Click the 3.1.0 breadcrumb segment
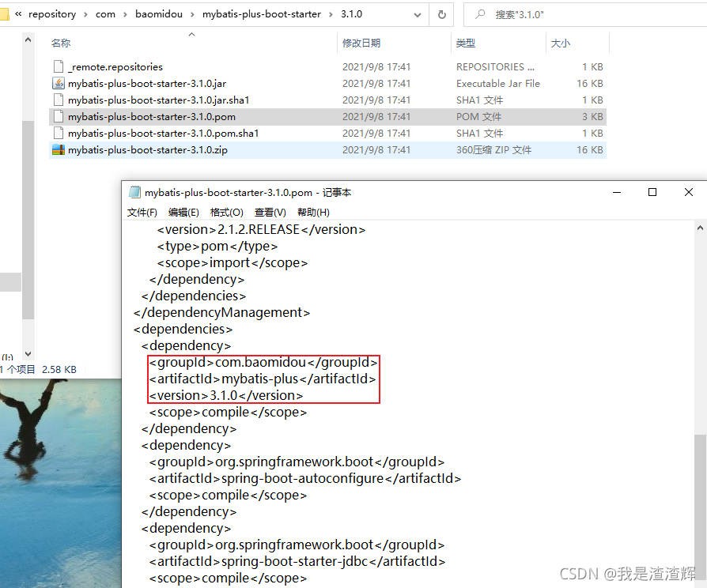707x588 pixels. [351, 14]
